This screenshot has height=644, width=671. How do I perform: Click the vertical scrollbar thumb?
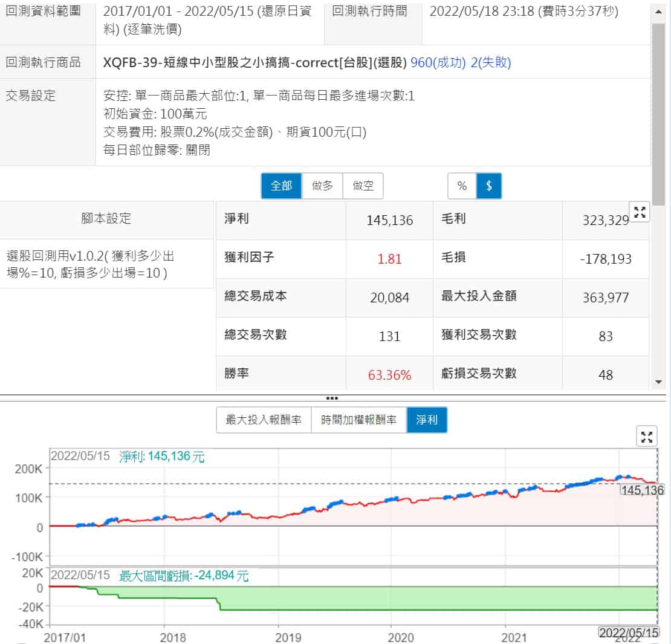pos(658,115)
